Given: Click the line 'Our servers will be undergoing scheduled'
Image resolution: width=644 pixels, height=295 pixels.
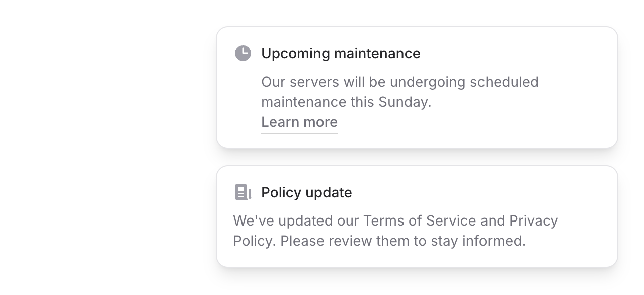Looking at the screenshot, I should point(399,82).
